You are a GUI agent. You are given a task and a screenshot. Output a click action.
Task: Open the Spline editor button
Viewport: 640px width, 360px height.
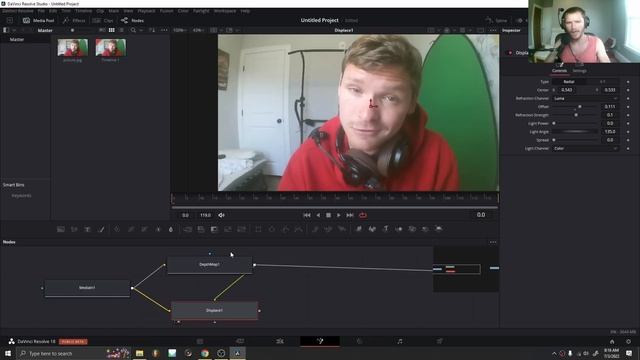coord(496,20)
